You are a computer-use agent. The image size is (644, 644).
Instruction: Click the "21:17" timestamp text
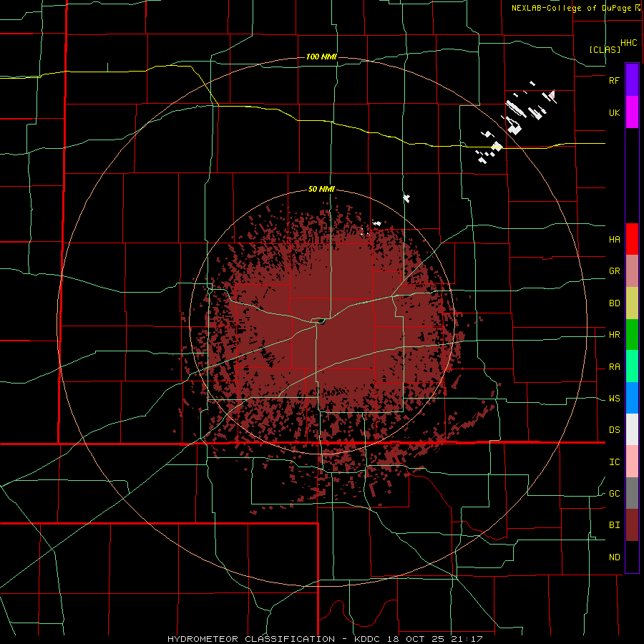pyautogui.click(x=466, y=639)
